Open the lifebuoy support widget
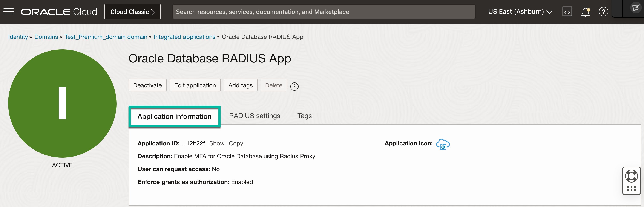 click(x=631, y=176)
